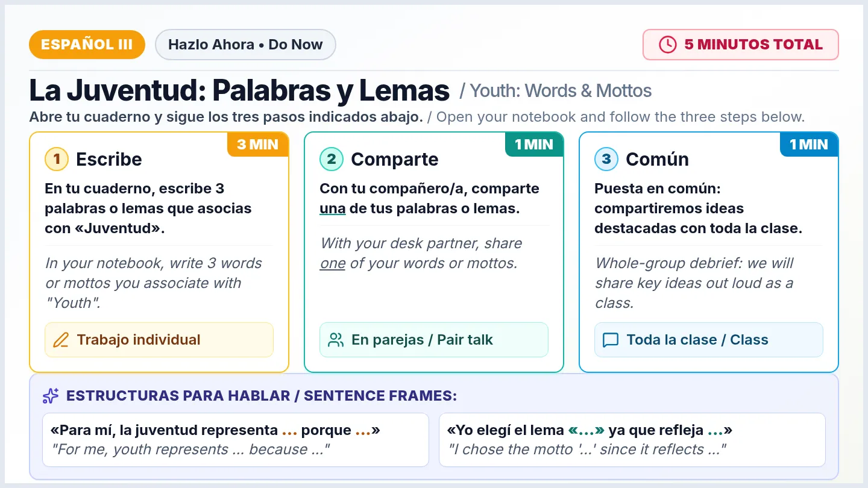Image resolution: width=868 pixels, height=488 pixels.
Task: Click the underlined word una
Action: pyautogui.click(x=333, y=209)
